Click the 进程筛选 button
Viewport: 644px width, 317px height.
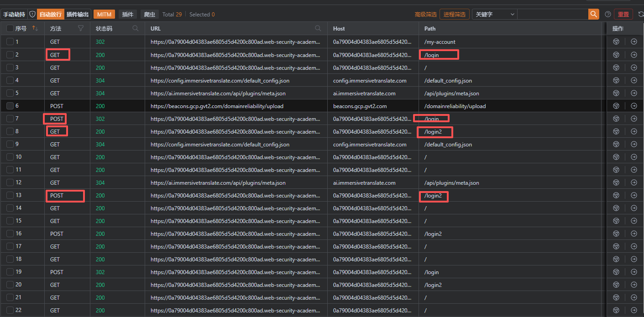(454, 14)
